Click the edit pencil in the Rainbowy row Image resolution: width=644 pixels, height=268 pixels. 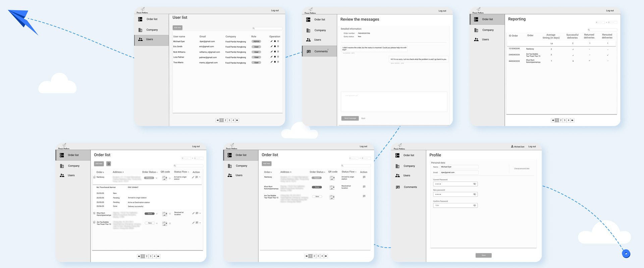(193, 177)
